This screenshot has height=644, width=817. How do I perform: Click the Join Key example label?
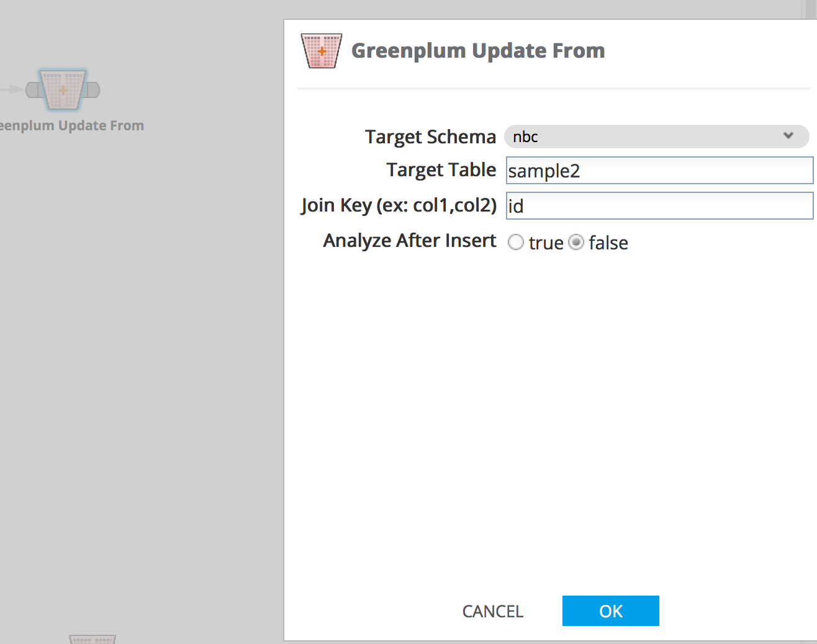[399, 205]
